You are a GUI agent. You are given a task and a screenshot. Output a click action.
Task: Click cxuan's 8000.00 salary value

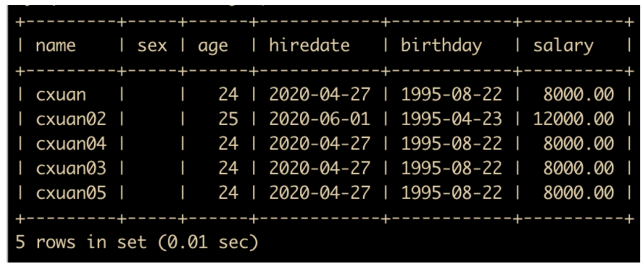[578, 94]
